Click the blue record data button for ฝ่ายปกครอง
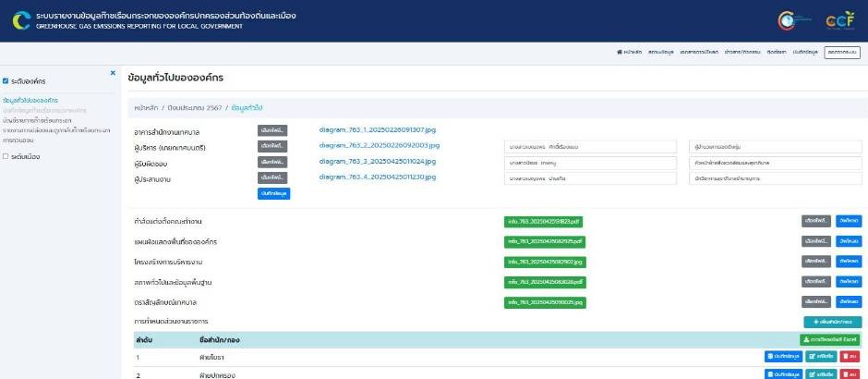The image size is (868, 379). point(783,374)
